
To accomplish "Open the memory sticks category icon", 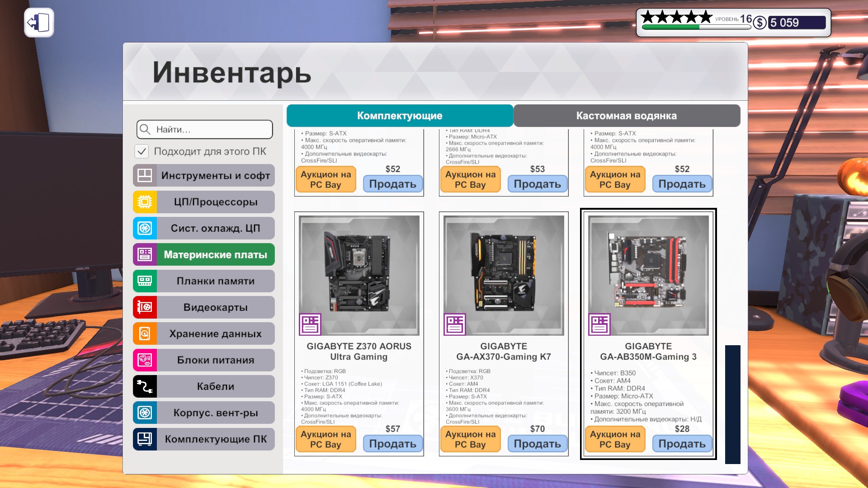I will tap(145, 281).
